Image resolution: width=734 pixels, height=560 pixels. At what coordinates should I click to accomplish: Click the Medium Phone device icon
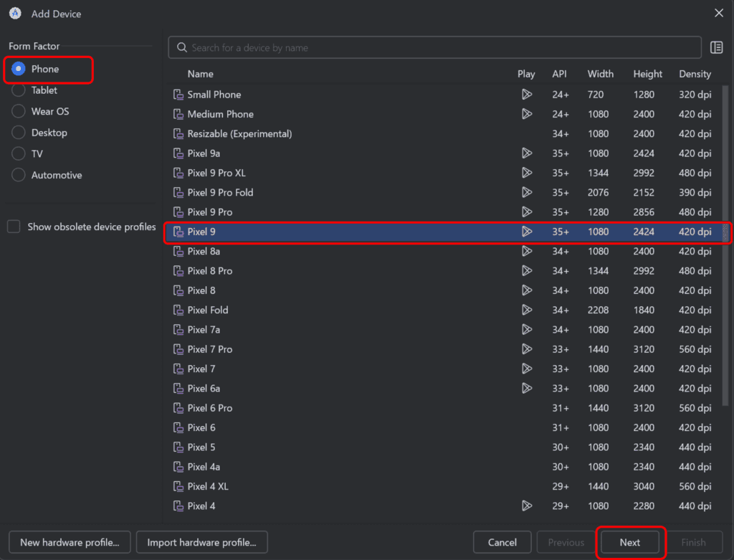click(x=178, y=114)
